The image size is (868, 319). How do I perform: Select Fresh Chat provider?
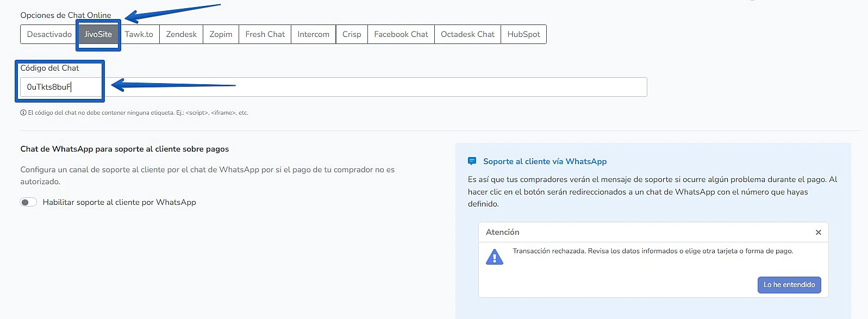point(265,34)
